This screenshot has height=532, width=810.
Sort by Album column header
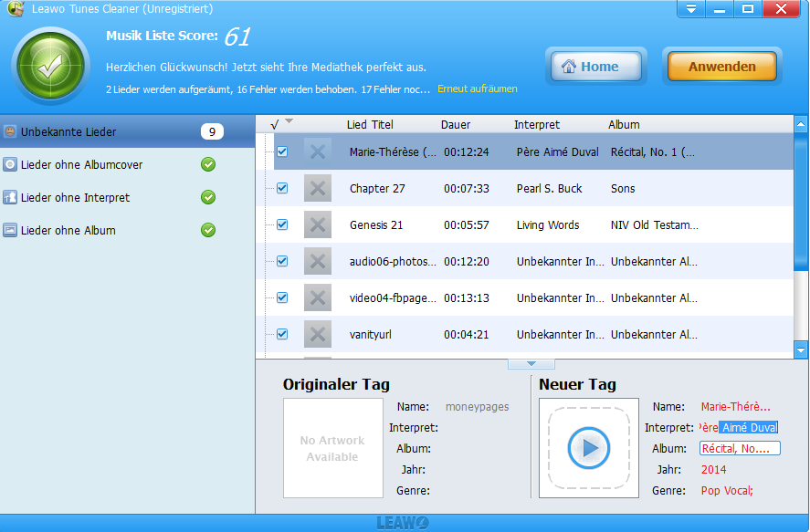[624, 124]
